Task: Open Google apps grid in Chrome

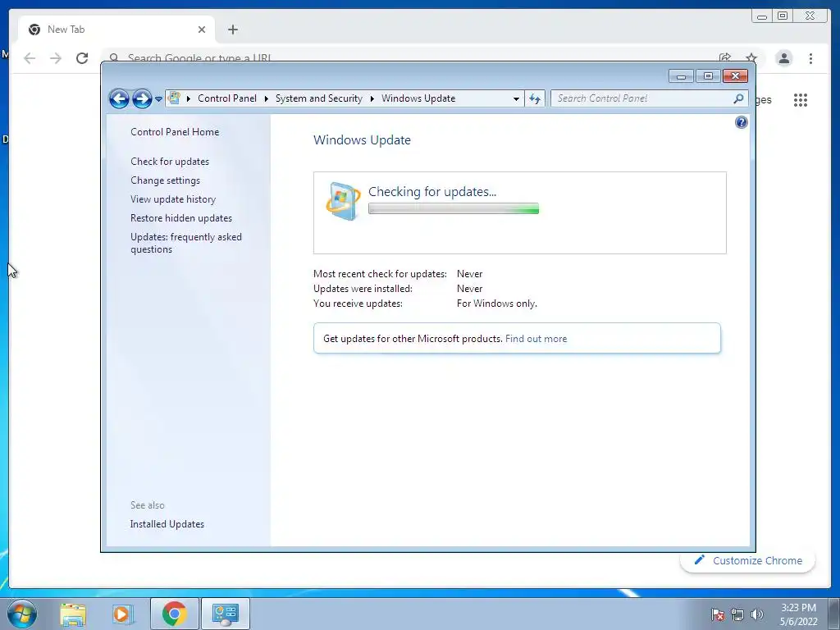Action: click(x=801, y=100)
